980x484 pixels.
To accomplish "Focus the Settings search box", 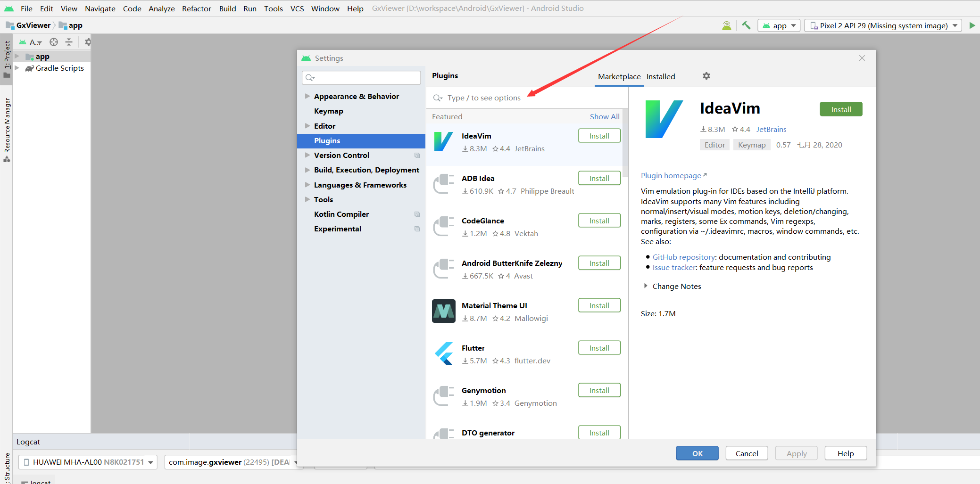I will click(361, 77).
